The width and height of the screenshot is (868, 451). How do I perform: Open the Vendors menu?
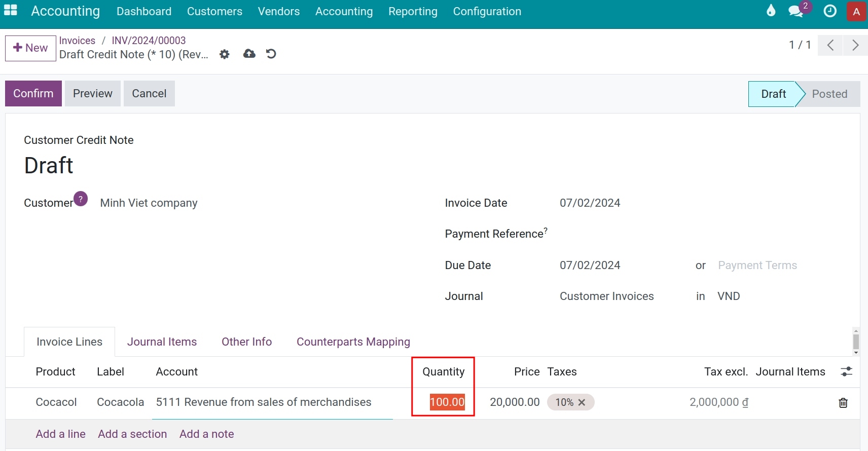(279, 11)
